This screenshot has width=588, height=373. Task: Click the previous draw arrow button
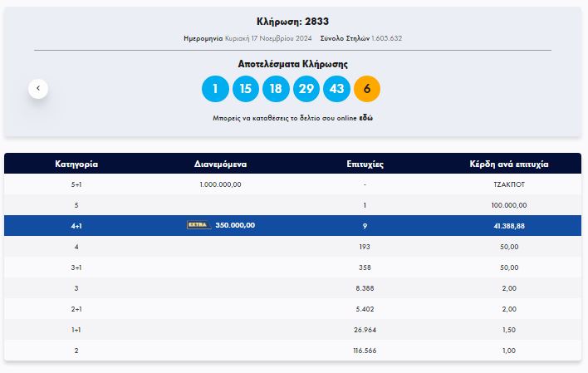[x=38, y=88]
